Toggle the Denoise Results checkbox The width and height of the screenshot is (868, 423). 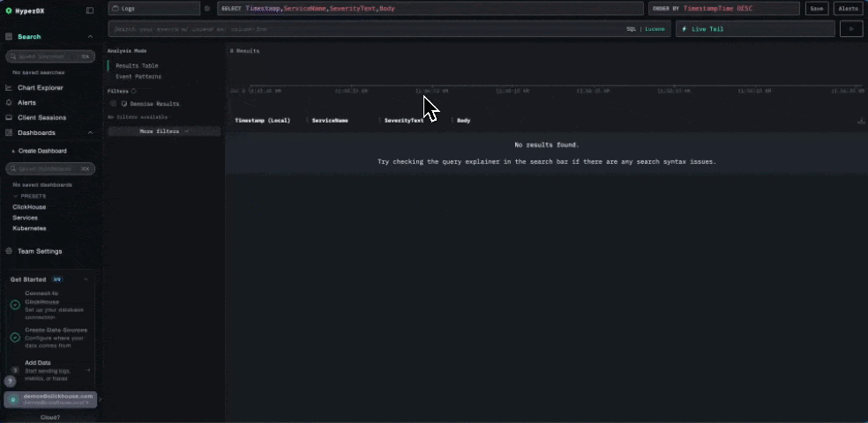[x=114, y=104]
